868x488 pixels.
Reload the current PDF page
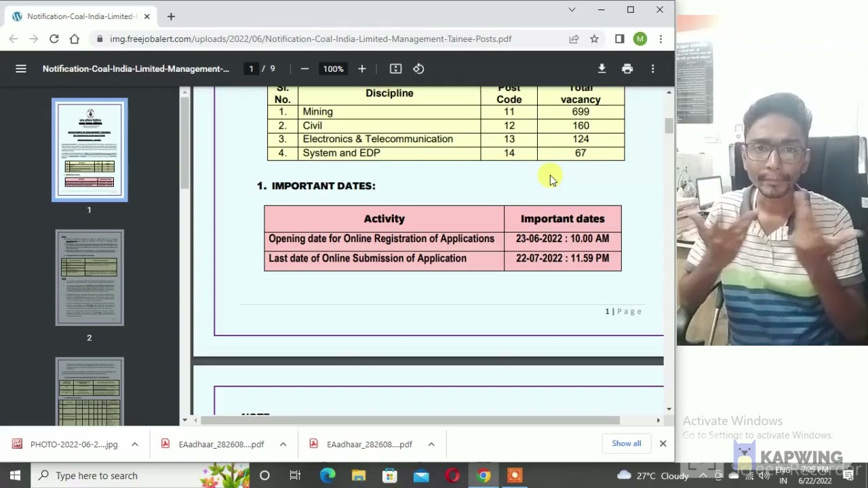(x=54, y=39)
